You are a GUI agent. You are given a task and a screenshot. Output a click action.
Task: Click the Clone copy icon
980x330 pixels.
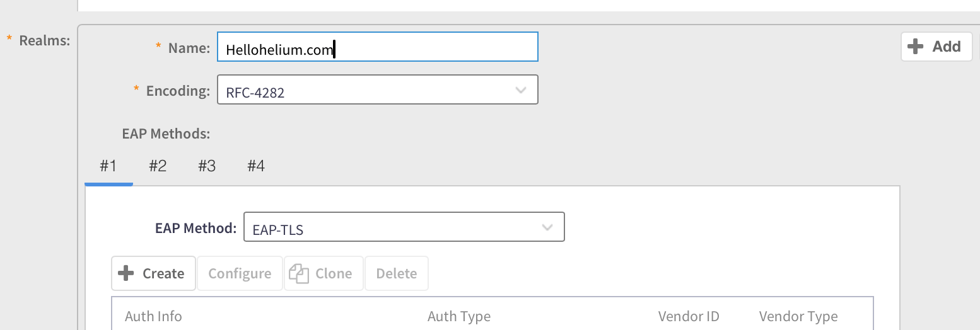(x=298, y=273)
